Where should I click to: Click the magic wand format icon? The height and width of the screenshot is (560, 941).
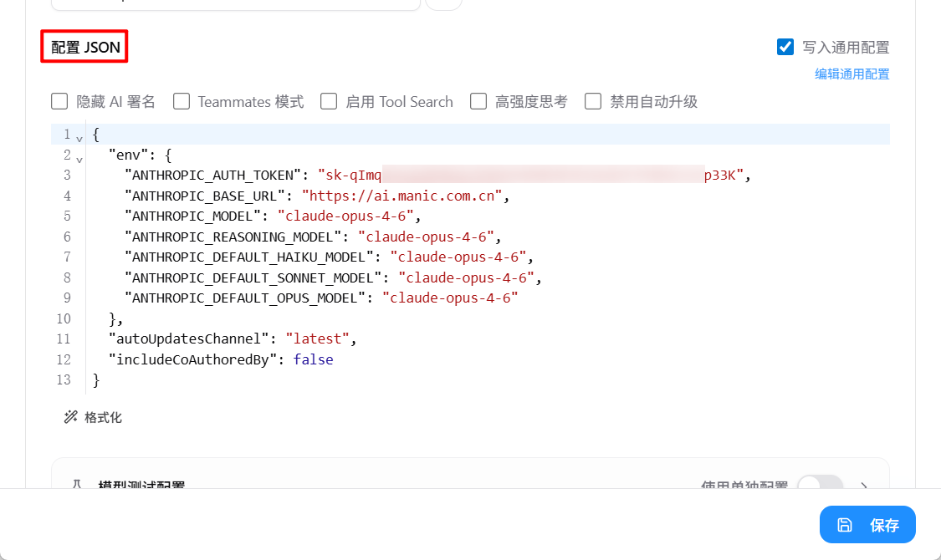tap(71, 417)
